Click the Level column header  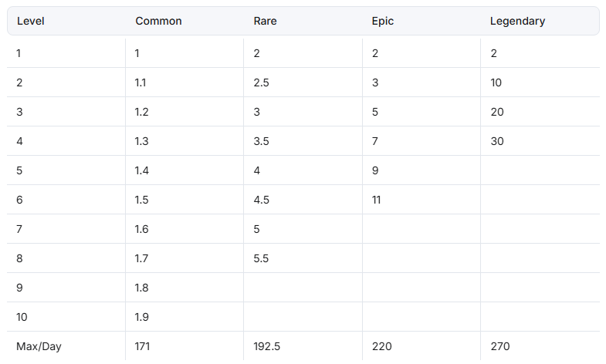click(31, 21)
